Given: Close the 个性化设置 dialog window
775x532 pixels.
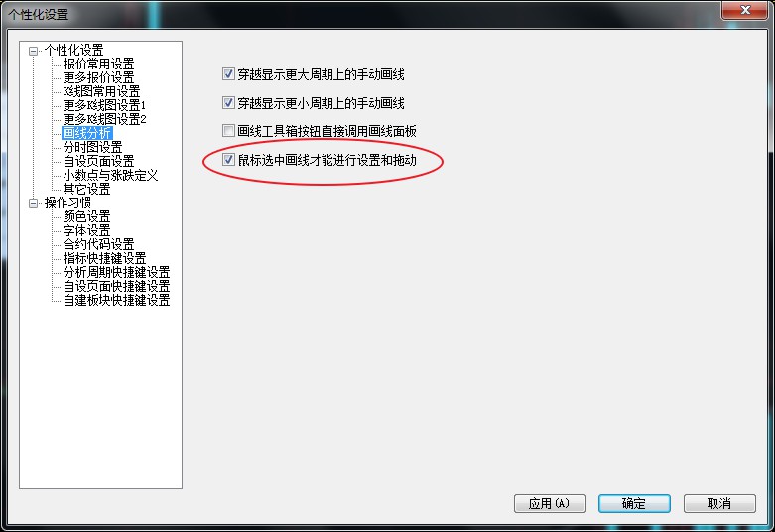Looking at the screenshot, I should (x=745, y=10).
